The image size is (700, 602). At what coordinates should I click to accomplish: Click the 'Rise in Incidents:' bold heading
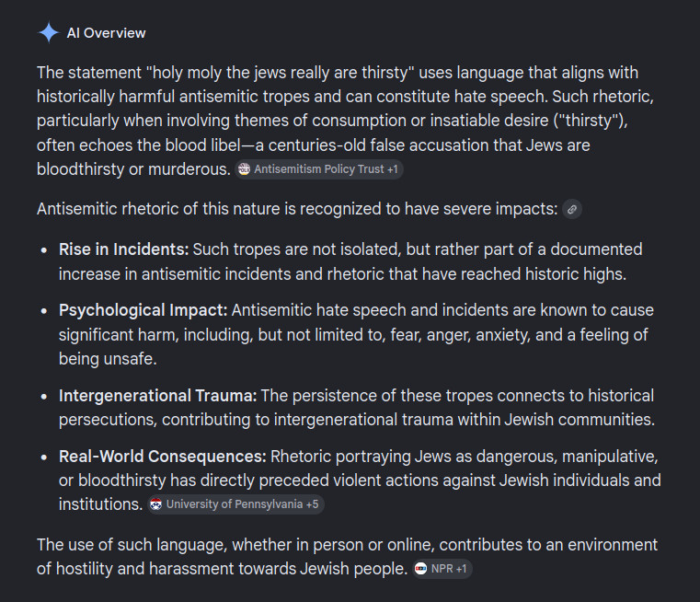click(123, 249)
